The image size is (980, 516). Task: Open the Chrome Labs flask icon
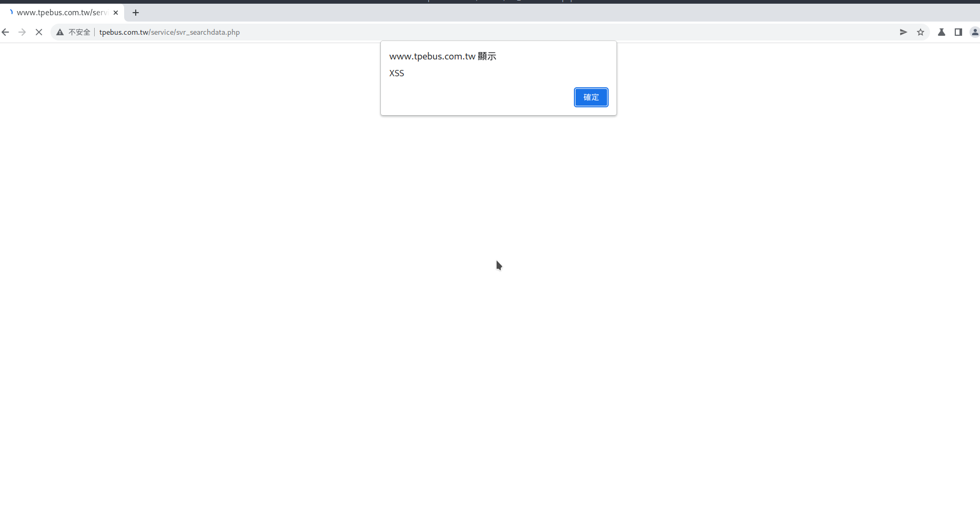(x=942, y=32)
